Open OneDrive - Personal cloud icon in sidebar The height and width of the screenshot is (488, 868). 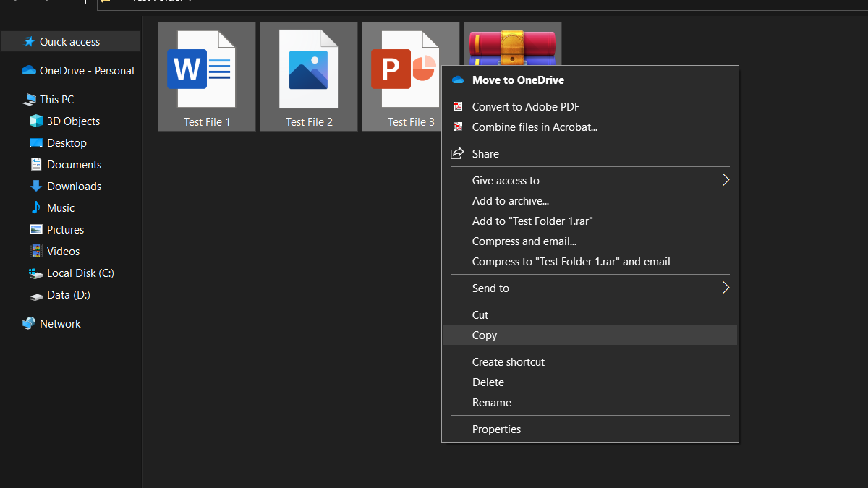pyautogui.click(x=29, y=71)
